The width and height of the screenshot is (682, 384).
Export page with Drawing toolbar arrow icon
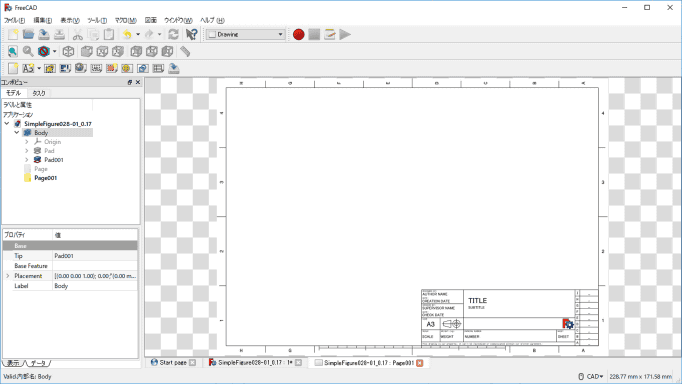(x=174, y=68)
